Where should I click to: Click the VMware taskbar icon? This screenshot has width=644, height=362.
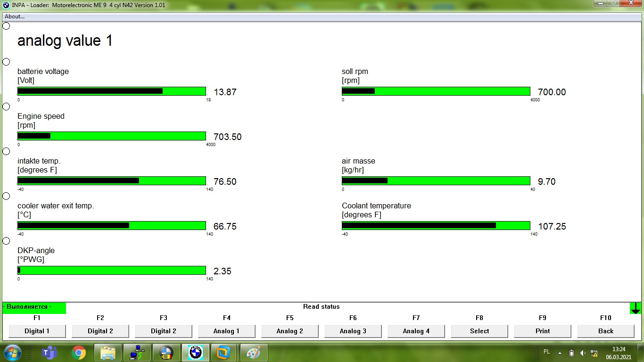pyautogui.click(x=224, y=352)
